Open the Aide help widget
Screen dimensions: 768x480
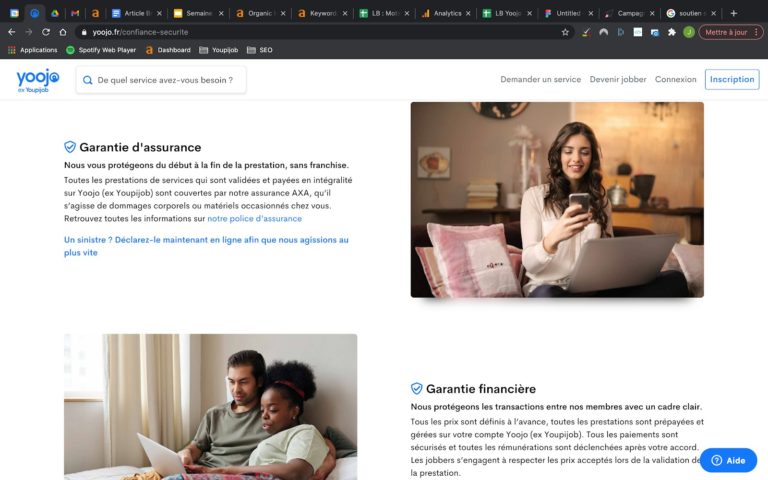pyautogui.click(x=728, y=460)
